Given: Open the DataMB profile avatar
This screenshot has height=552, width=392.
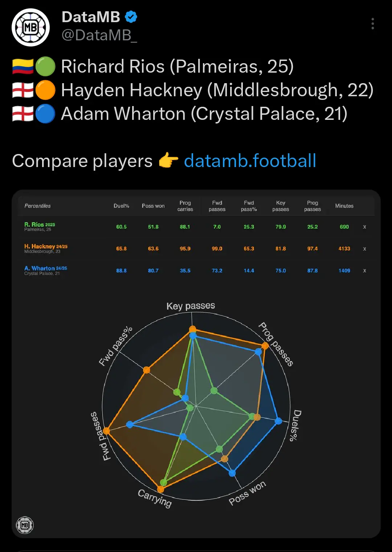Looking at the screenshot, I should [30, 28].
